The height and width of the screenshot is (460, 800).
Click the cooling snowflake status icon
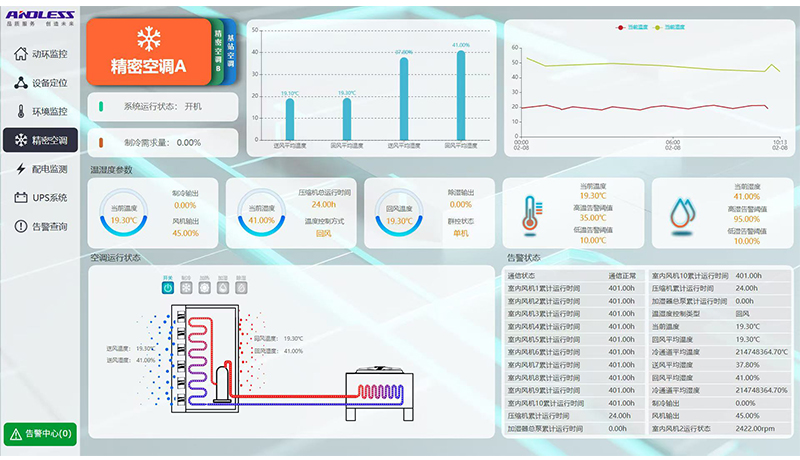pos(186,287)
